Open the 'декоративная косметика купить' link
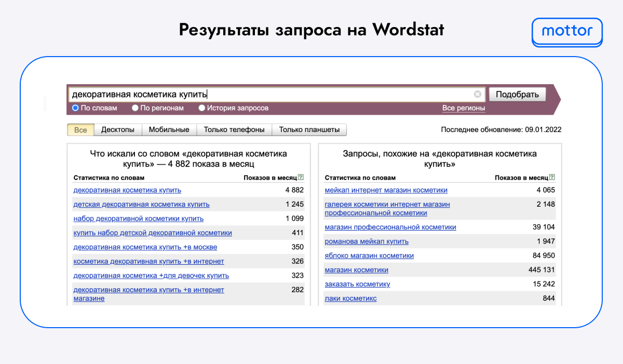The image size is (623, 364). tap(127, 190)
